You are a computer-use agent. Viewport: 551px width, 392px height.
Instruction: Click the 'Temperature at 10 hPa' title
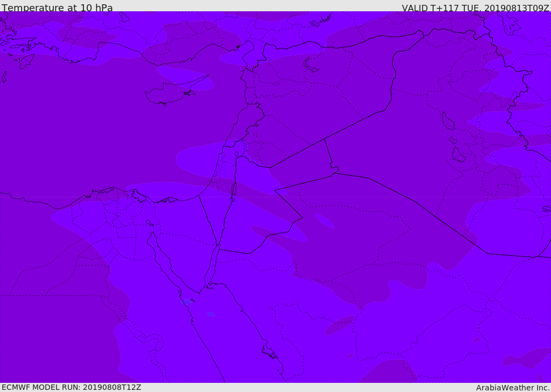(57, 8)
